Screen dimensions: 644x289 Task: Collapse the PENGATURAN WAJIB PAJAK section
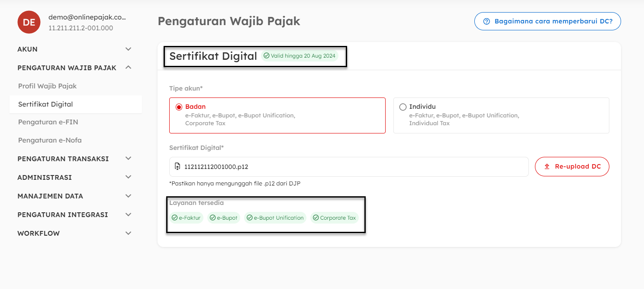coord(128,68)
